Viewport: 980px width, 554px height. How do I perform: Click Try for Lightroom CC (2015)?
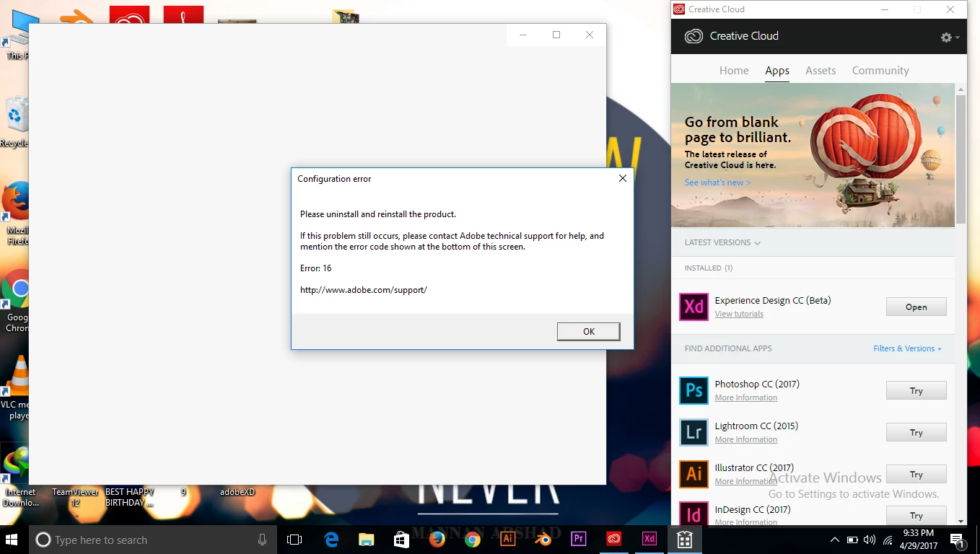coord(916,432)
